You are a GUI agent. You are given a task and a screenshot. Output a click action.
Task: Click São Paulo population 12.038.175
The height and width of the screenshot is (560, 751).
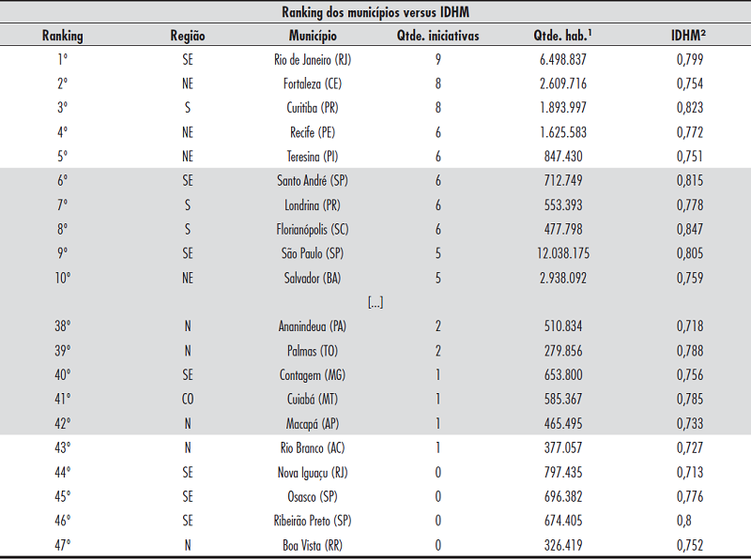(x=558, y=253)
